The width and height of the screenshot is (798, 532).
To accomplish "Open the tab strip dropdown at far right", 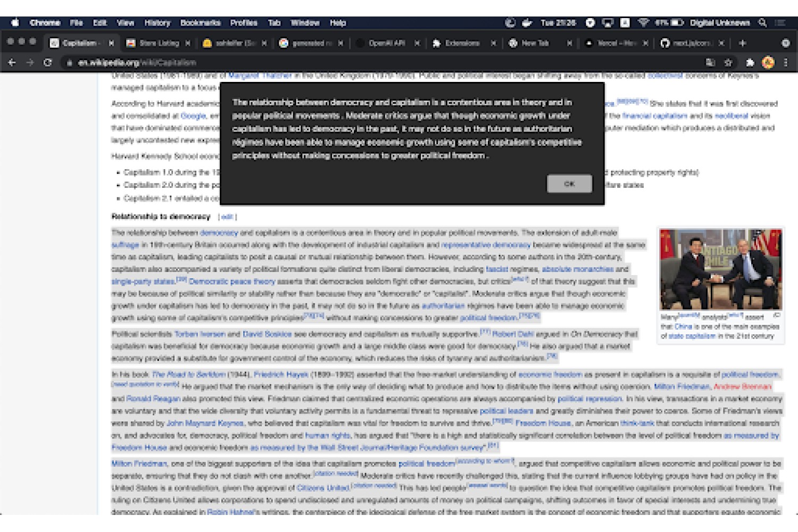I will [x=785, y=43].
